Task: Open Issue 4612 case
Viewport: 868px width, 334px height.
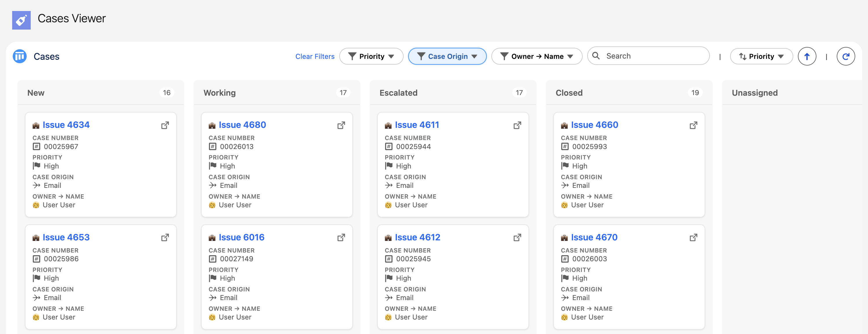Action: [417, 237]
